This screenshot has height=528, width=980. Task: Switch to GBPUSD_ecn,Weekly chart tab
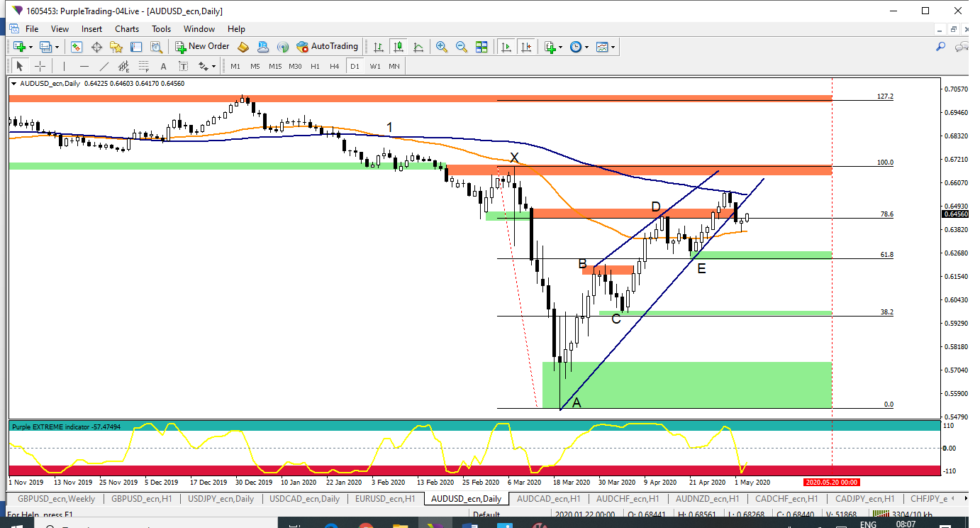click(56, 499)
